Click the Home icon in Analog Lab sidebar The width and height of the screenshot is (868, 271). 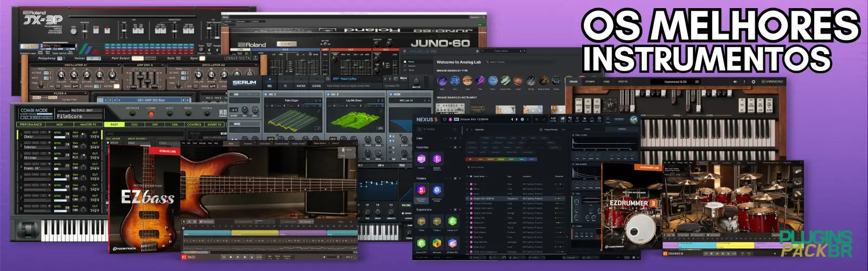(x=406, y=62)
